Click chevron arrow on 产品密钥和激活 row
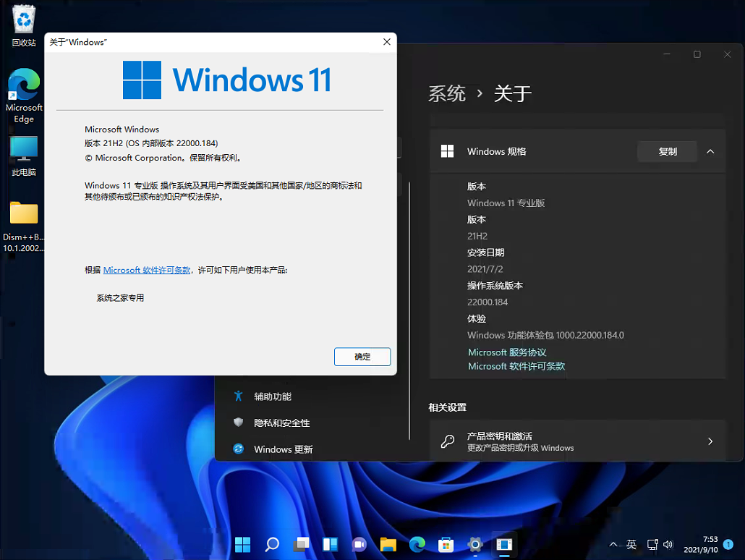The width and height of the screenshot is (745, 560). click(x=710, y=441)
